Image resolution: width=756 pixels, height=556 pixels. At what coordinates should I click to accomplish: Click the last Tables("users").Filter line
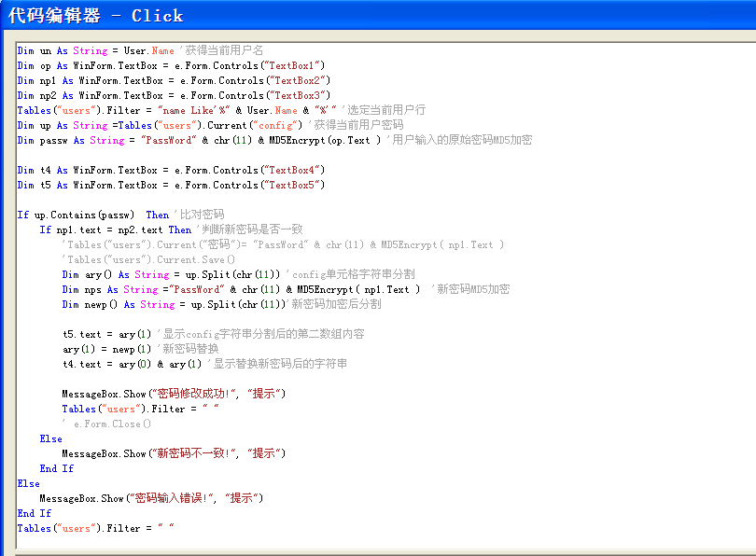(x=95, y=529)
